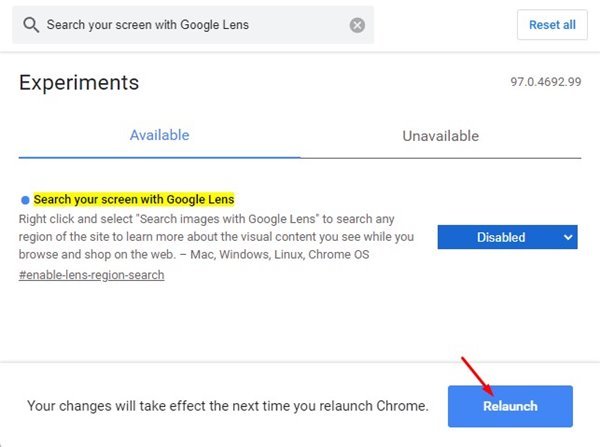
Task: Focus the flags search text field
Action: tap(193, 25)
